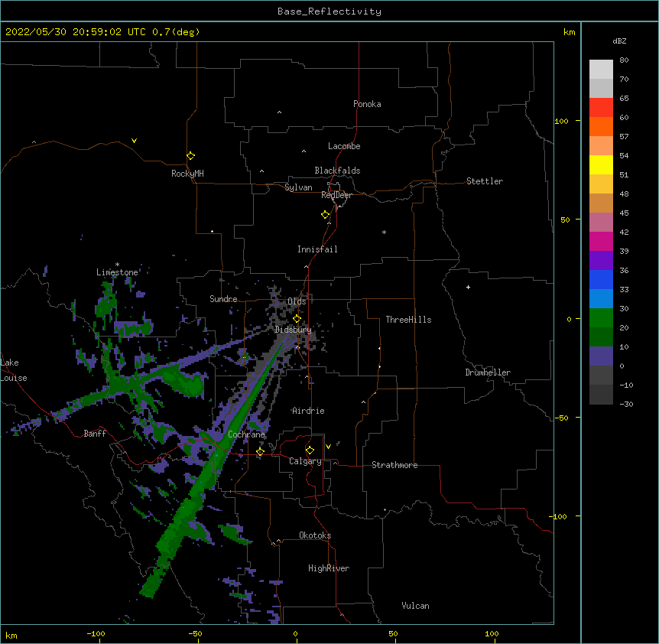Screen dimensions: 659x644
Task: Click the Strathmore label
Action: click(394, 465)
